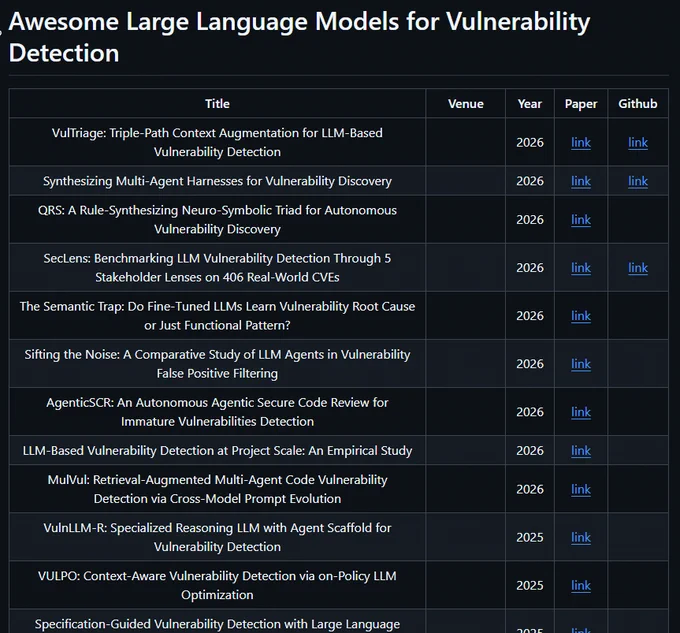Click year 2026 in the MulVul row
680x633 pixels.
530,489
